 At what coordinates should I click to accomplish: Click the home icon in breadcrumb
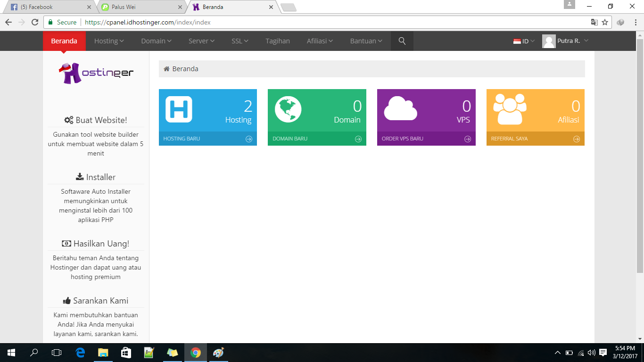coord(166,69)
